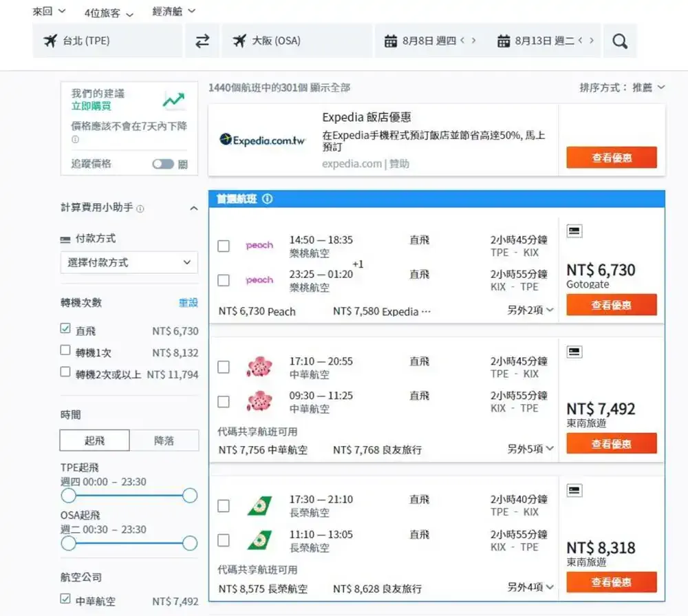Open the 經濟艙 cabin class dropdown

pyautogui.click(x=174, y=12)
